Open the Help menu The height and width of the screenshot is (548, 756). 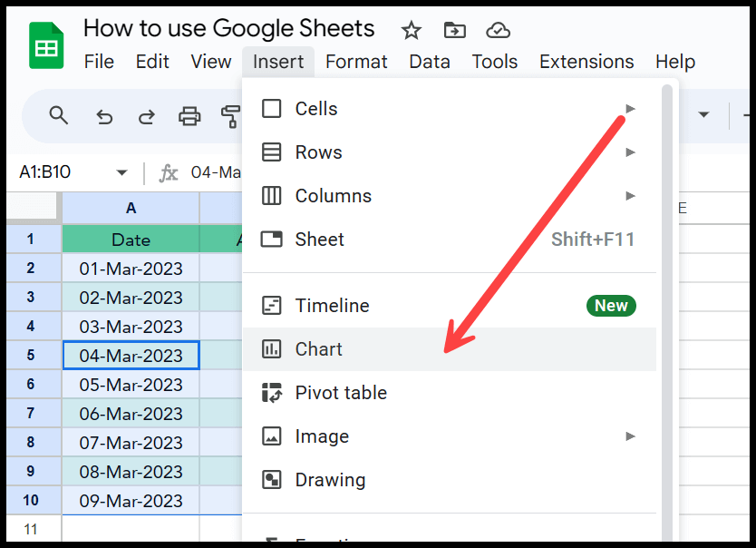point(675,62)
